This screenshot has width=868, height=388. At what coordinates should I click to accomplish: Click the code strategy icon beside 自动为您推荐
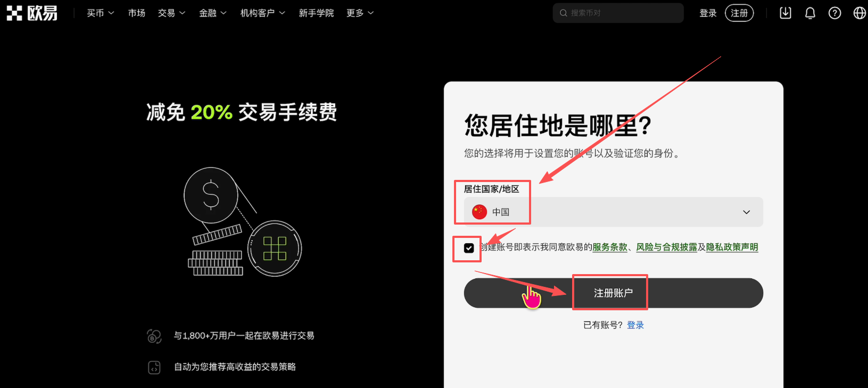point(154,367)
